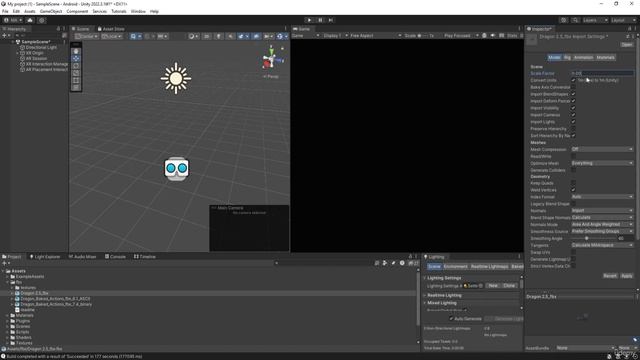The height and width of the screenshot is (360, 640).
Task: Open the Layout dropdown
Action: tap(623, 20)
